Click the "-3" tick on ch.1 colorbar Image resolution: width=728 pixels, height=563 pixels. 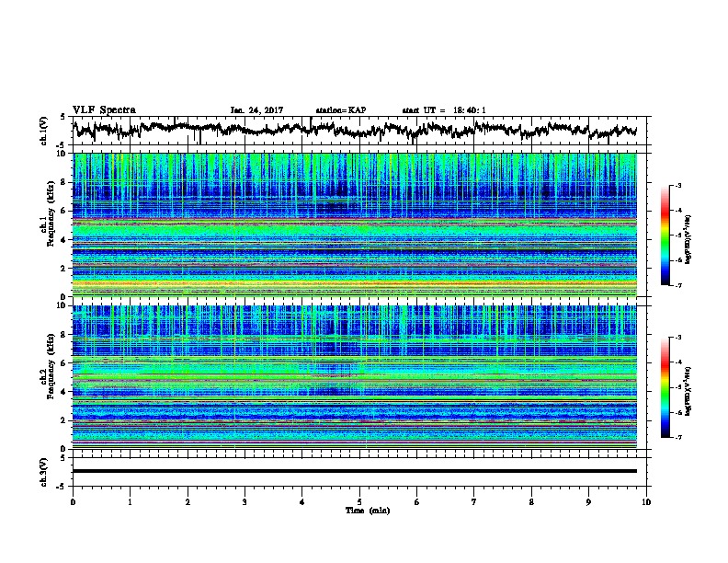point(678,186)
